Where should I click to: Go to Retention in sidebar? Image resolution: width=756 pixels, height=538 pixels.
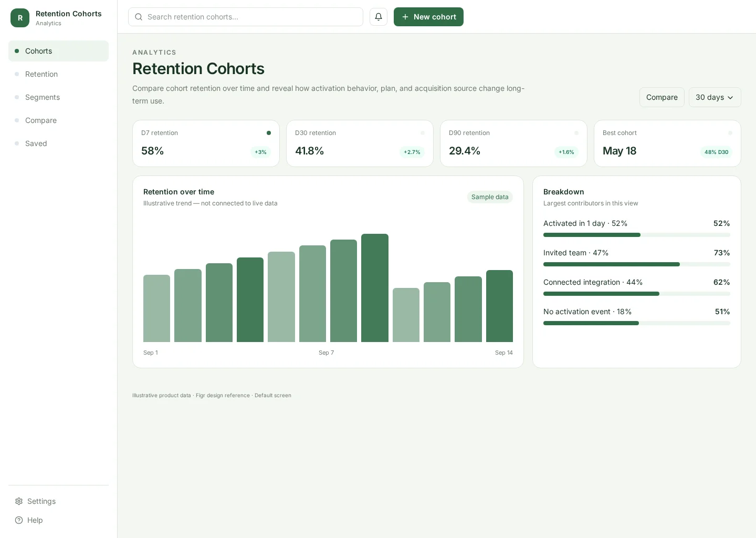[58, 74]
